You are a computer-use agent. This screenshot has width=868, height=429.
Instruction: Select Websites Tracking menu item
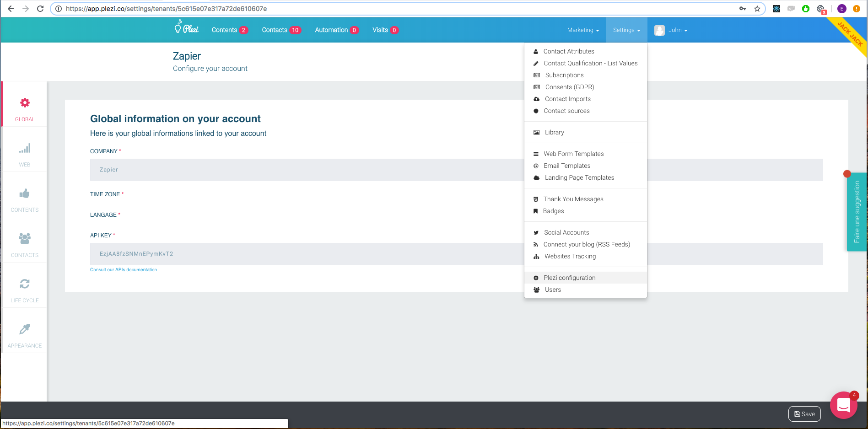(586, 256)
